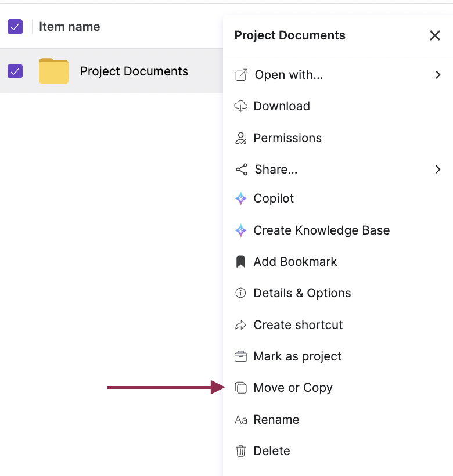The width and height of the screenshot is (453, 476).
Task: Click the Create Knowledge Base sparkle icon
Action: pyautogui.click(x=240, y=230)
